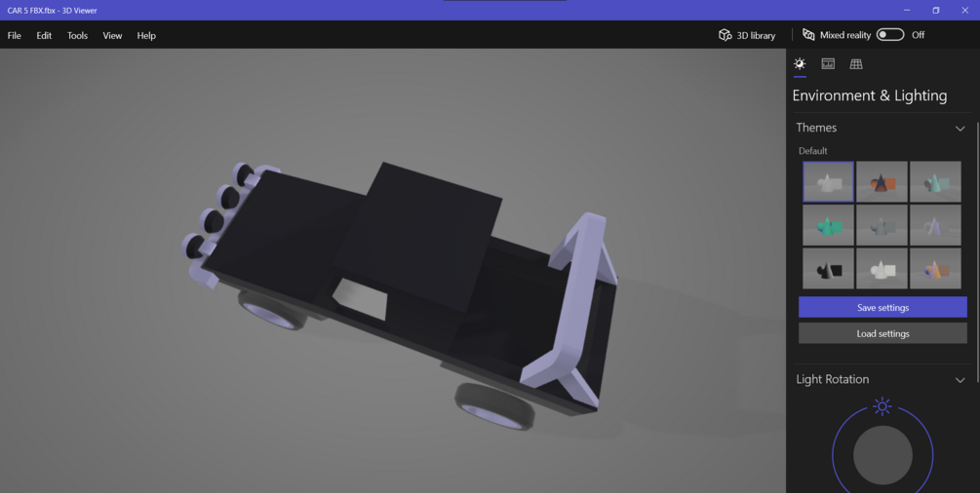This screenshot has width=980, height=493.
Task: Select the black silhouette shapes theme
Action: click(x=828, y=269)
